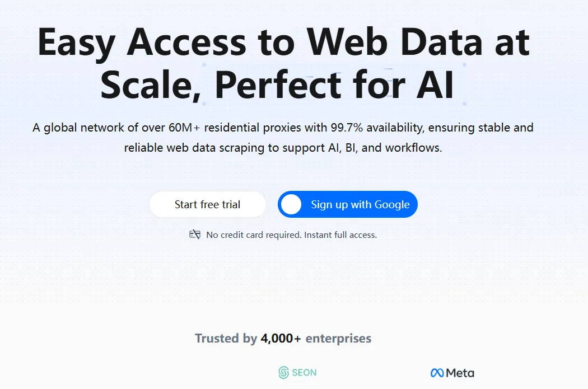The image size is (588, 389).
Task: Click the "99.7%" availability figure
Action: [347, 128]
